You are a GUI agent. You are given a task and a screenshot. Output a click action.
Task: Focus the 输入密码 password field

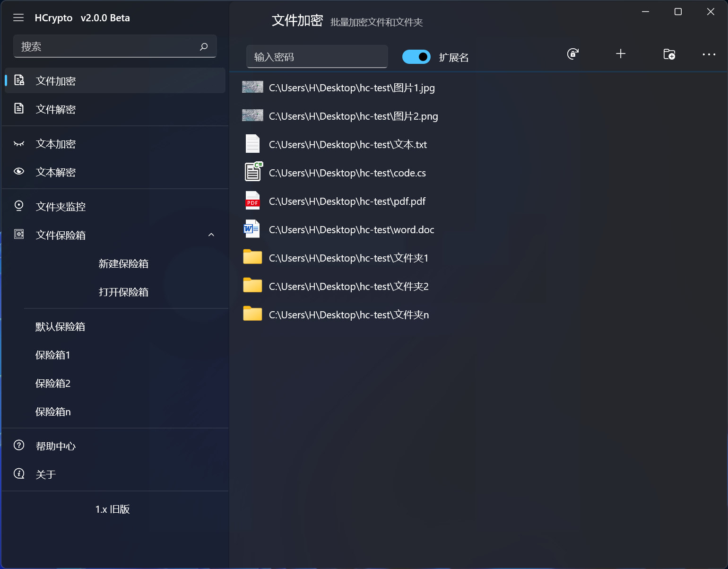pos(317,57)
